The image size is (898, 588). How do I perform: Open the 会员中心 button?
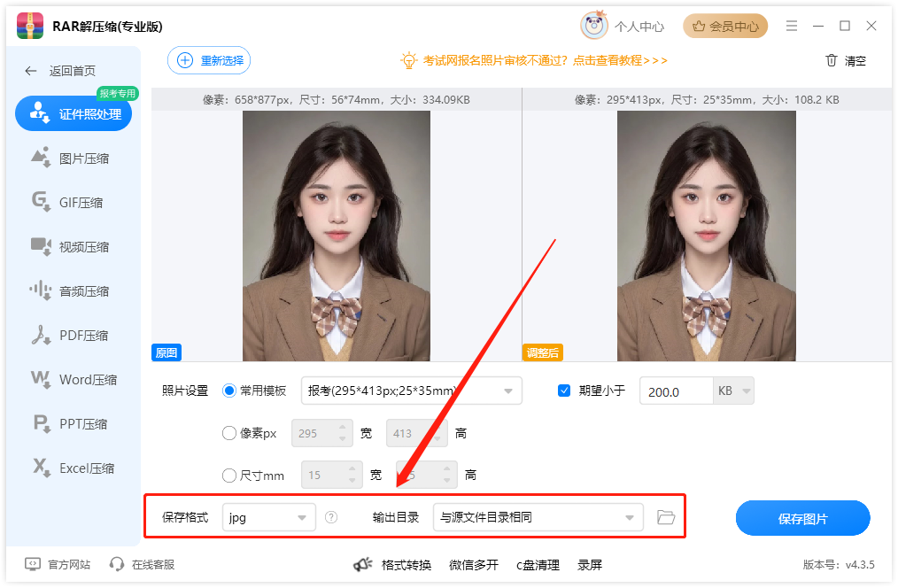725,26
